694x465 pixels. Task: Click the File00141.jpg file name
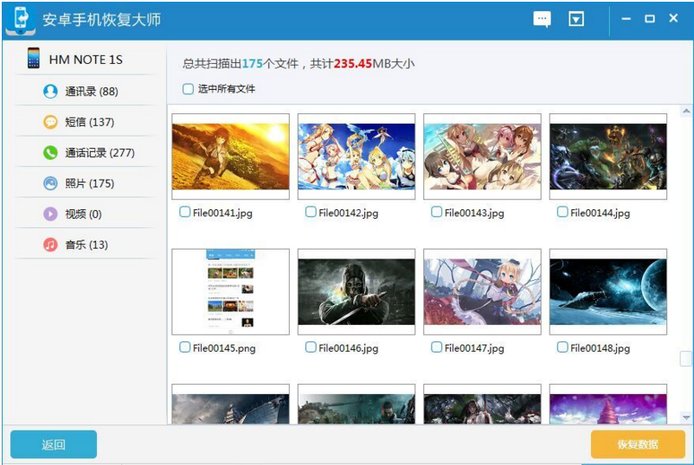(x=223, y=213)
